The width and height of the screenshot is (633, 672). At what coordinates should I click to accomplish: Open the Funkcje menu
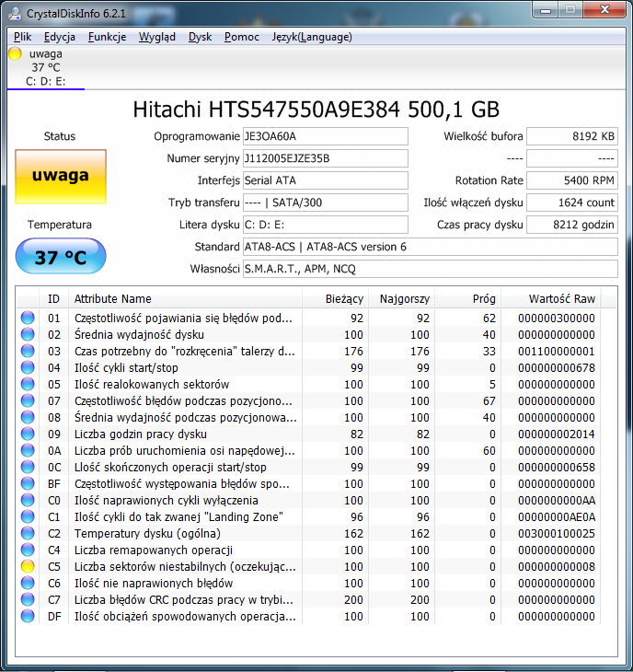tap(107, 37)
